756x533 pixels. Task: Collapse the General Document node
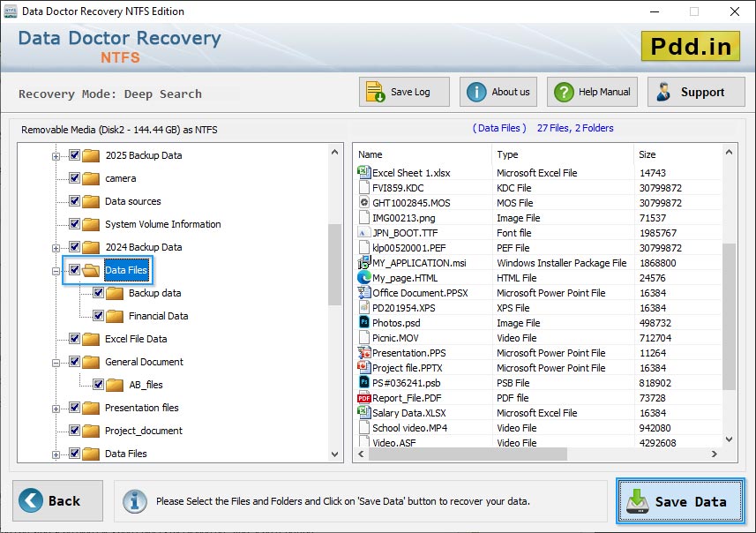(x=56, y=363)
